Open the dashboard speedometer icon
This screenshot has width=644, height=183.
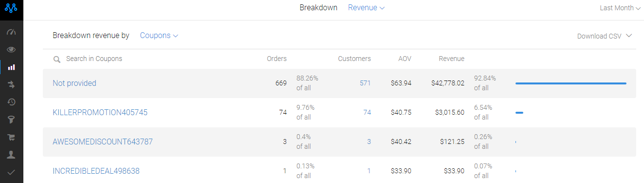11,32
